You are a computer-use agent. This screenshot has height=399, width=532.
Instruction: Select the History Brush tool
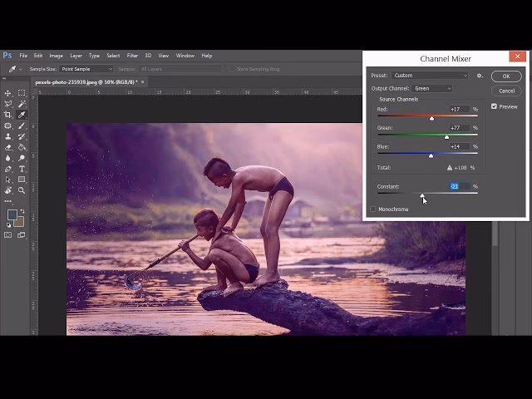point(22,136)
